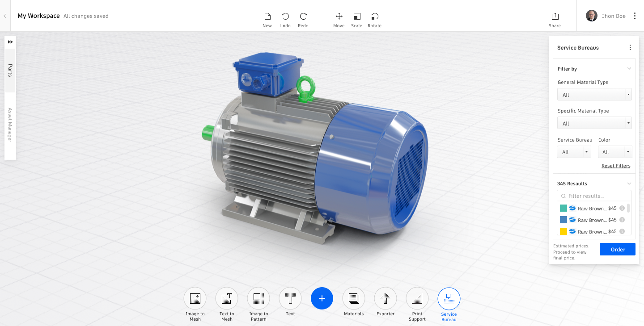
Task: Open Specific Material Type dropdown
Action: click(594, 123)
